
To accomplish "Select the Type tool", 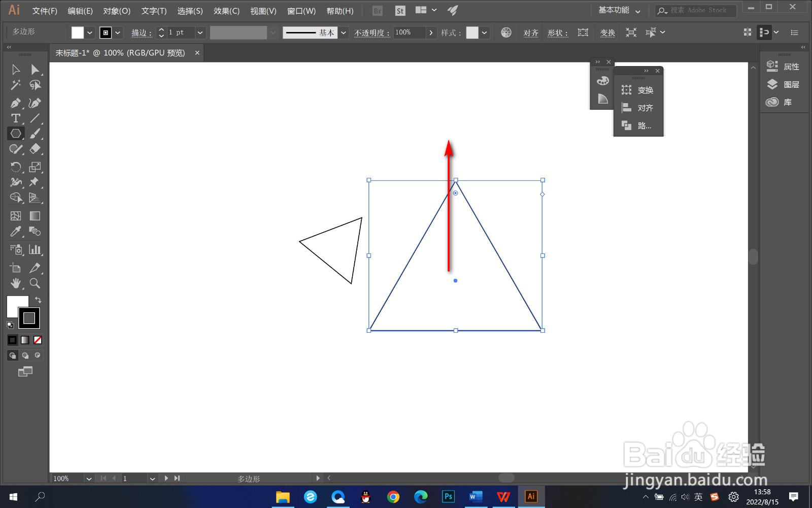I will [16, 118].
